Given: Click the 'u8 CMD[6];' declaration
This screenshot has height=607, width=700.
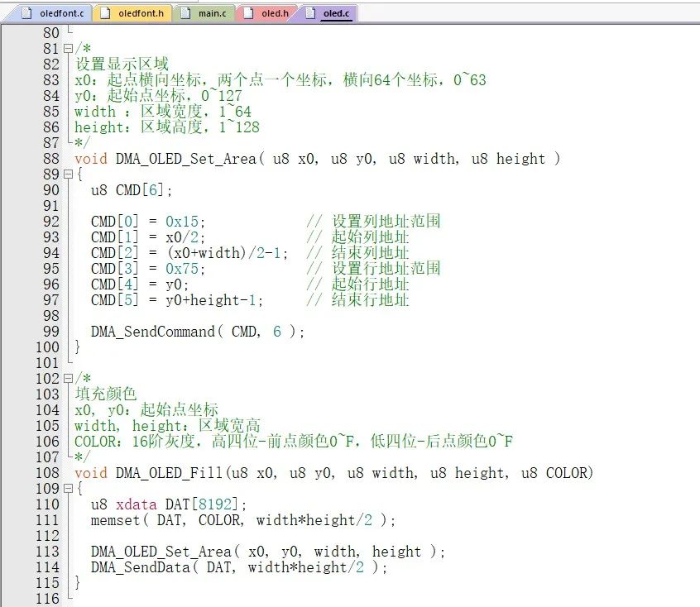Looking at the screenshot, I should pos(132,190).
